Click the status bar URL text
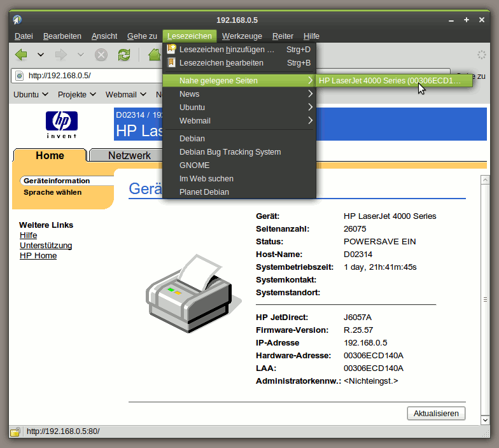499x448 pixels. pyautogui.click(x=63, y=431)
